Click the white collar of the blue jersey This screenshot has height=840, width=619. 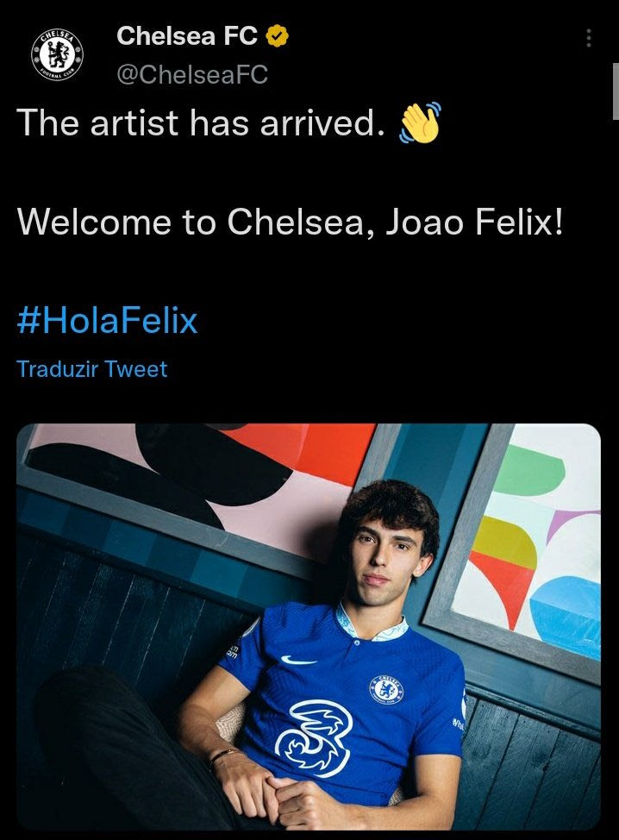[371, 624]
